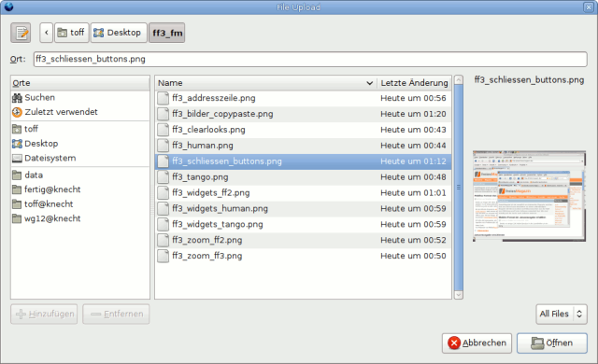Select file ff3_schliessen_buttons.png in list

click(303, 161)
